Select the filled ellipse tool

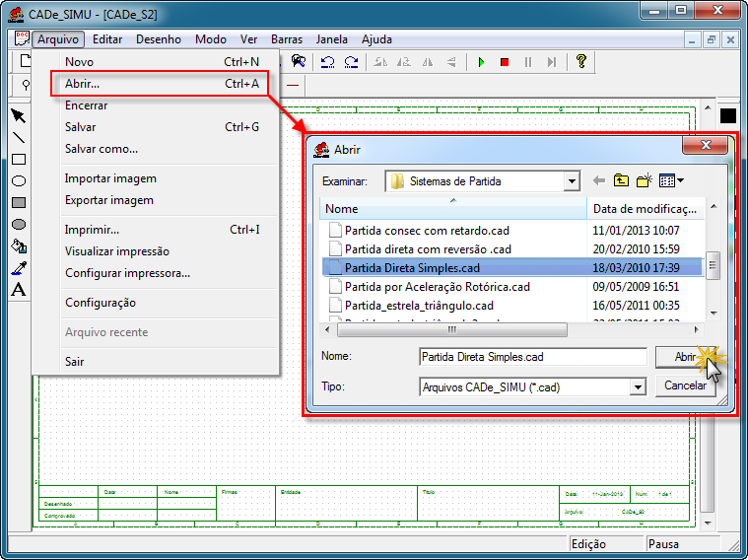tap(19, 225)
